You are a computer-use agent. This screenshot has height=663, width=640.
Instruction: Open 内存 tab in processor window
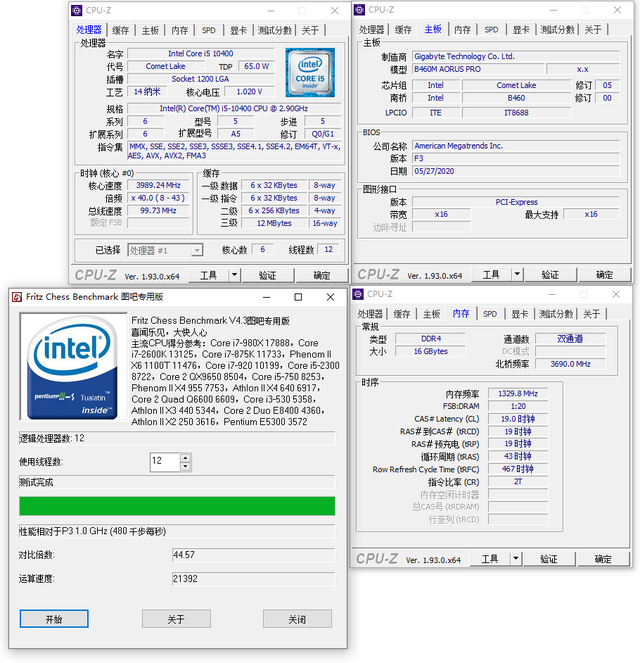[x=180, y=30]
